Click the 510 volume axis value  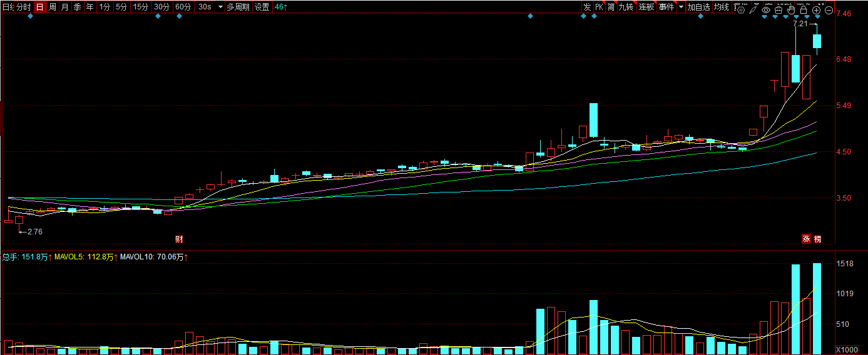[843, 324]
